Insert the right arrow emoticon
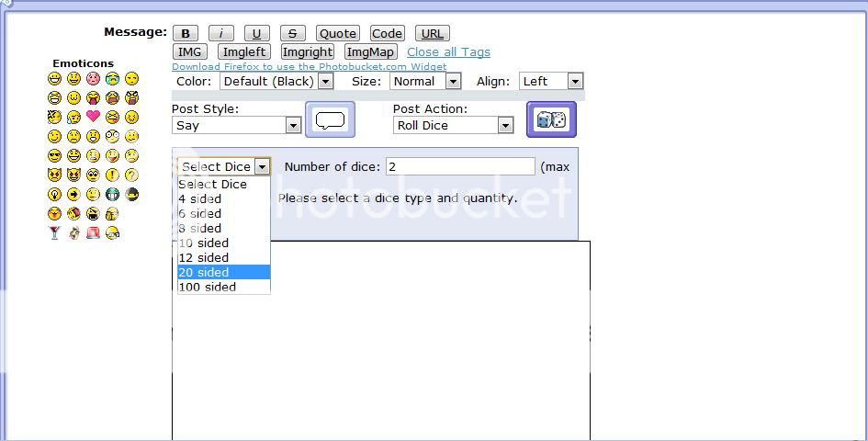This screenshot has height=441, width=868. [x=73, y=195]
